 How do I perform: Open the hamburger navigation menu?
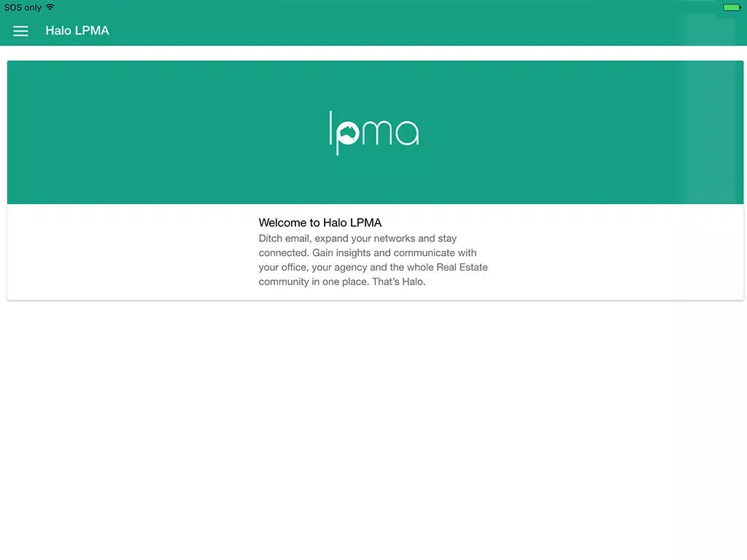pyautogui.click(x=20, y=31)
